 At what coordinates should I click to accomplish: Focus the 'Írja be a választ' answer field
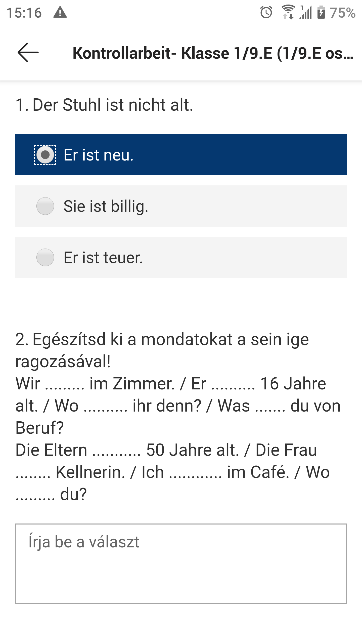(181, 563)
